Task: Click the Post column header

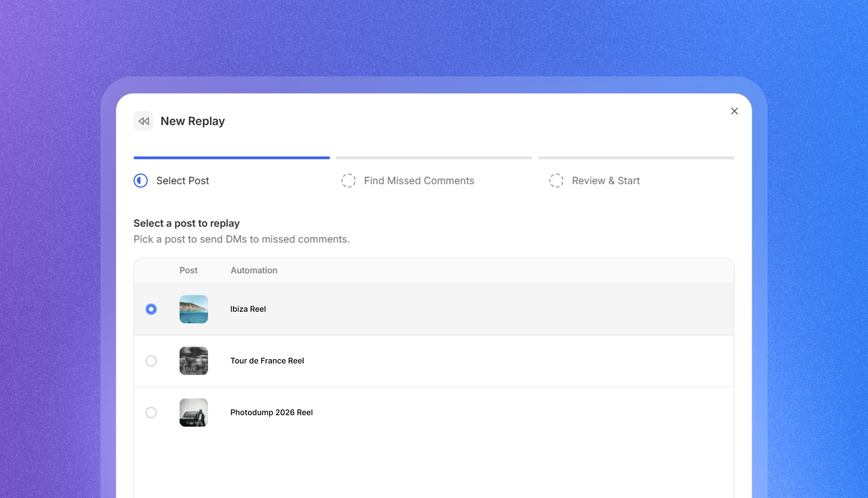Action: (x=188, y=270)
